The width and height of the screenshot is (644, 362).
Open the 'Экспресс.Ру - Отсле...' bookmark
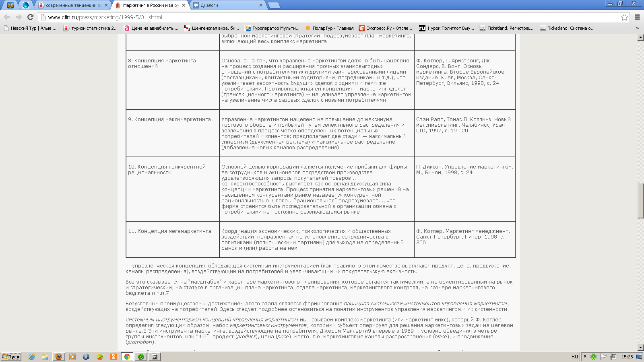click(x=386, y=28)
